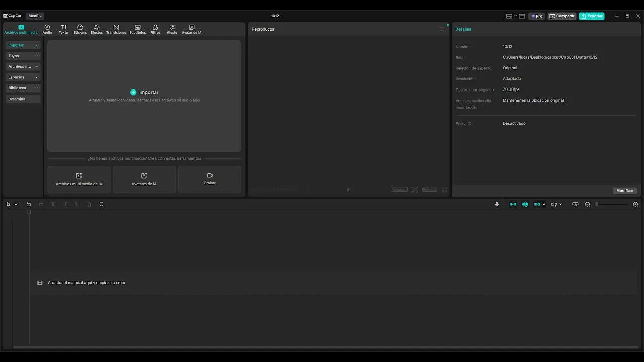The height and width of the screenshot is (362, 644).
Task: Click the marker shield icon
Action: coord(101,204)
